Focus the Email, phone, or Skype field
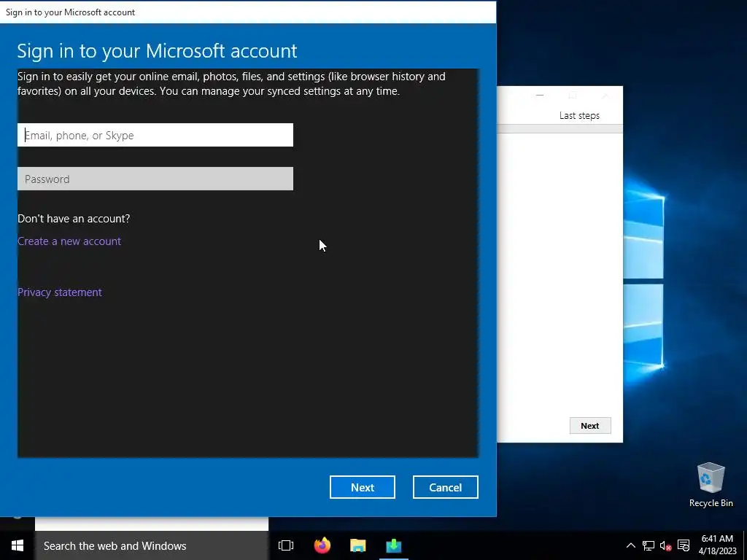 tap(155, 135)
